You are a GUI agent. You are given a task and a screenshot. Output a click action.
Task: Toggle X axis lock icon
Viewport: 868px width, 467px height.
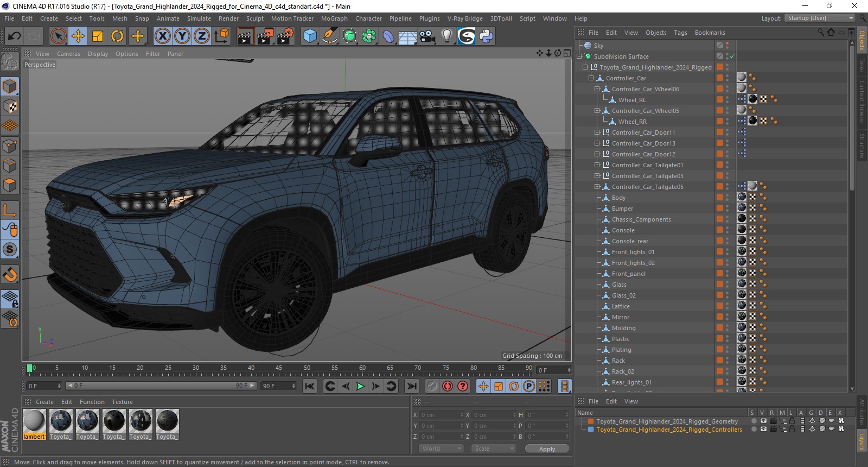click(162, 36)
